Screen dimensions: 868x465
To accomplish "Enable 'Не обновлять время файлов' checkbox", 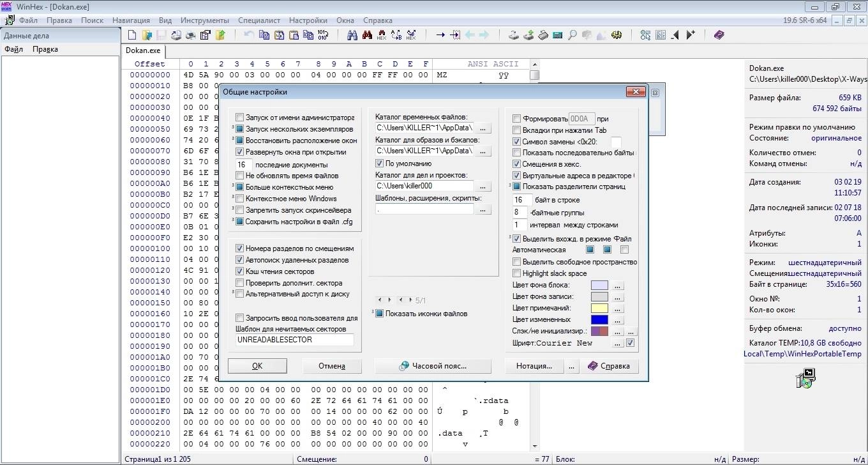I will [x=240, y=176].
